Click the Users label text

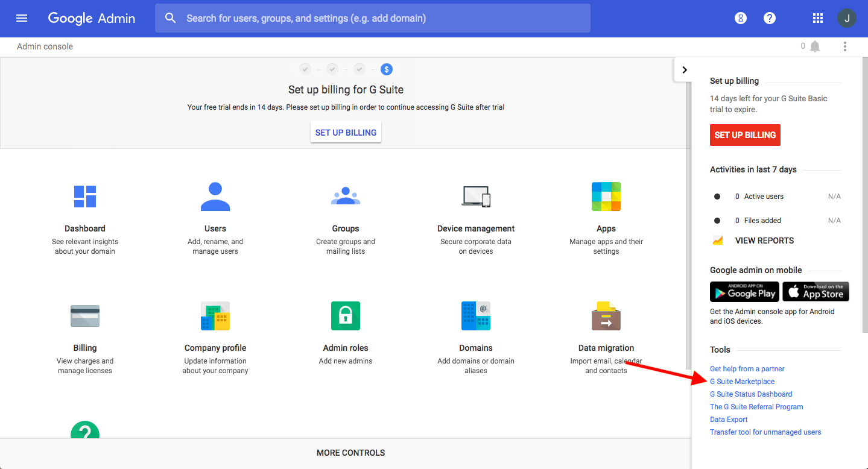click(x=215, y=228)
